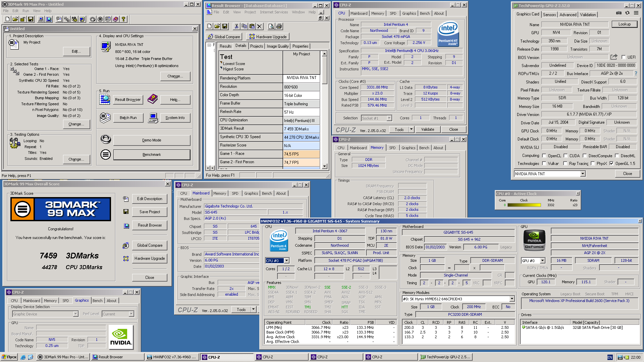Click the Benchmark button in 3DMark

[152, 155]
